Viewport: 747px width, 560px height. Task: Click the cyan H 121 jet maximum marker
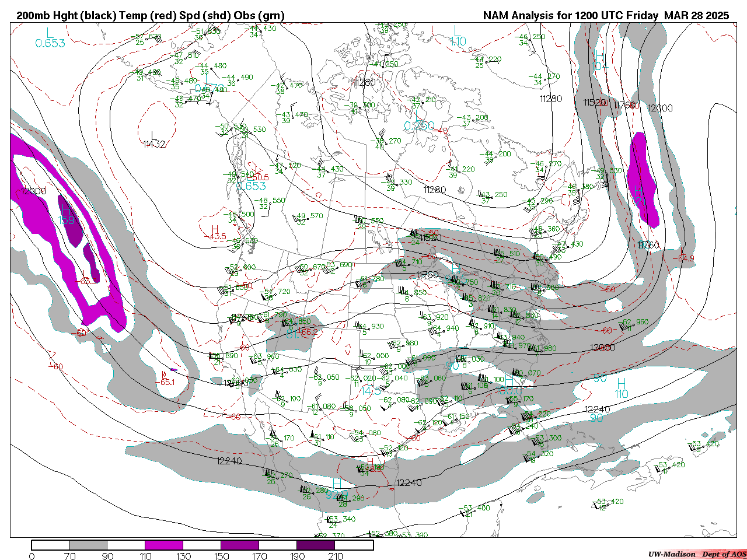(x=638, y=195)
